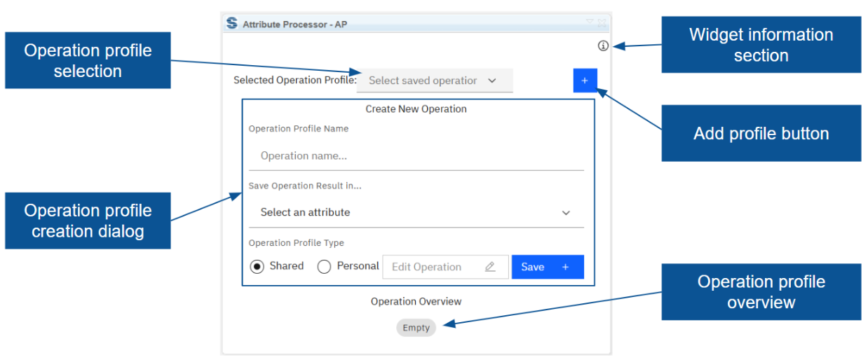This screenshot has width=868, height=360.
Task: Choose the Personal profile type radio button
Action: coord(324,267)
